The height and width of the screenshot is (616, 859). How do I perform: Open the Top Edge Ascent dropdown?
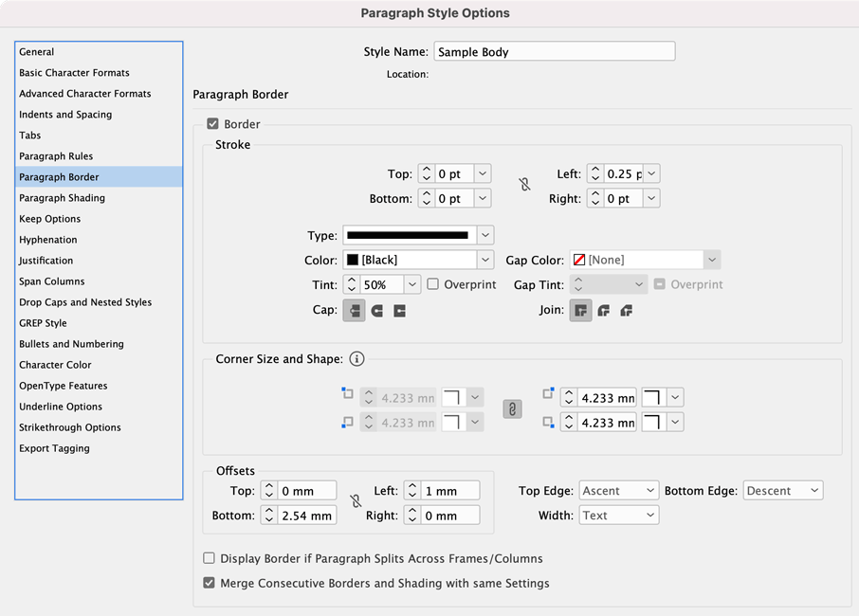pos(618,491)
